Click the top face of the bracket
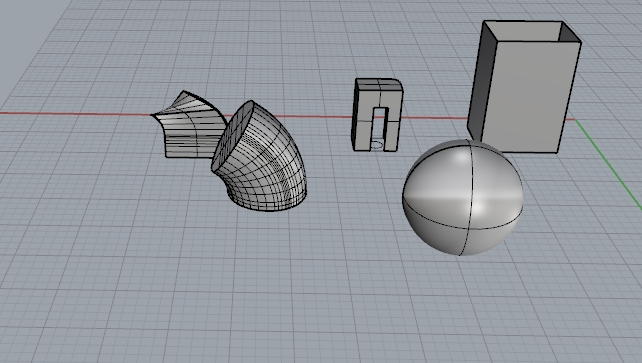The image size is (642, 363). [x=378, y=84]
